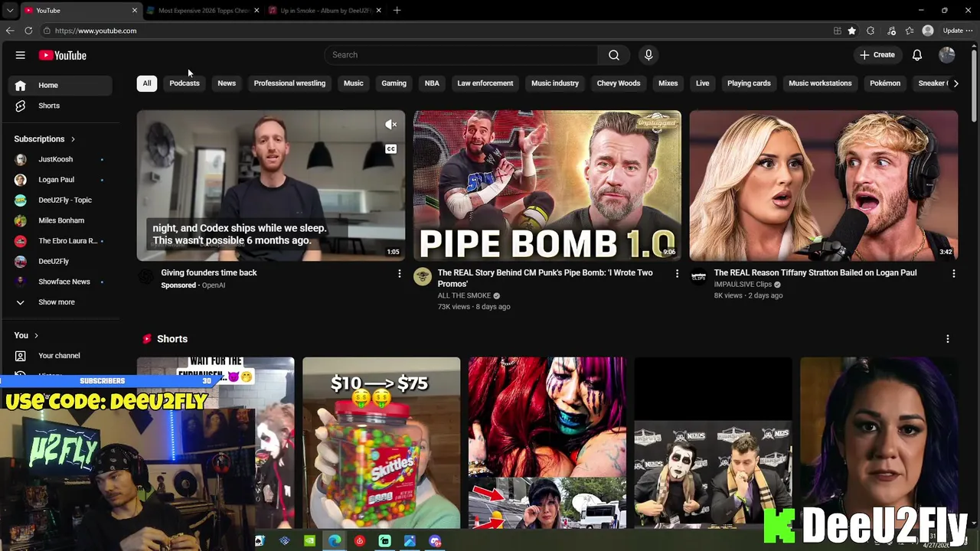Open the DeeU2Fly - Topic subscription
The image size is (980, 551).
pyautogui.click(x=61, y=201)
